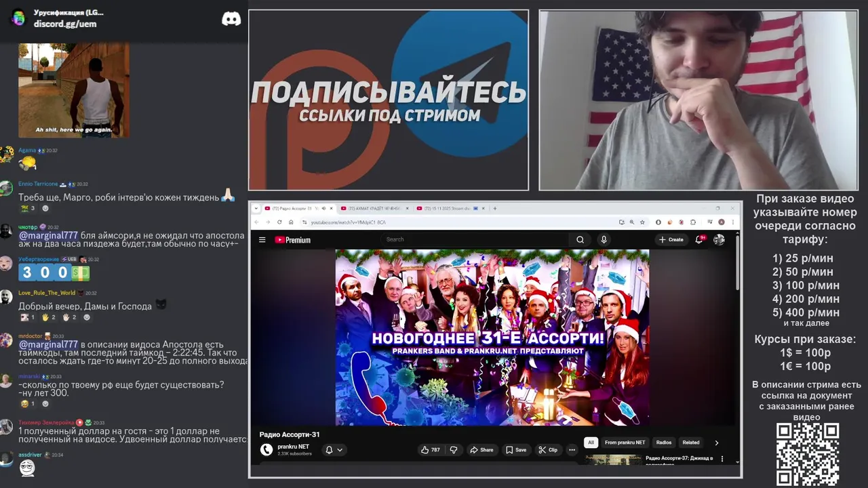Open the Chrome profile avatar
This screenshot has height=488, width=868.
[x=721, y=222]
